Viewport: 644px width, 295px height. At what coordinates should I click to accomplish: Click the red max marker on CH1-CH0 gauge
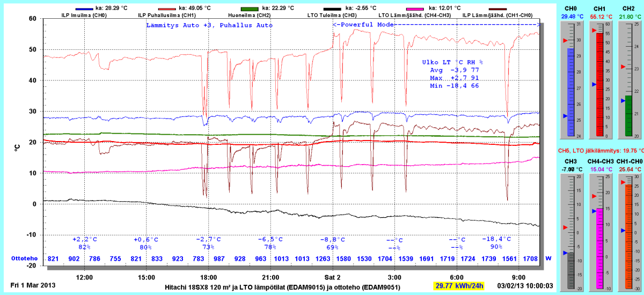coord(623,182)
